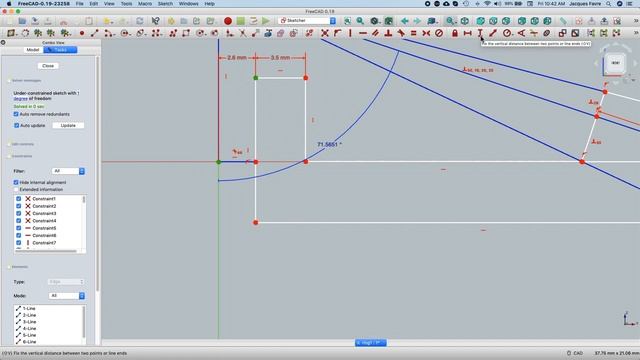Collapse the Solver messages section
The image size is (640, 360).
click(x=9, y=81)
